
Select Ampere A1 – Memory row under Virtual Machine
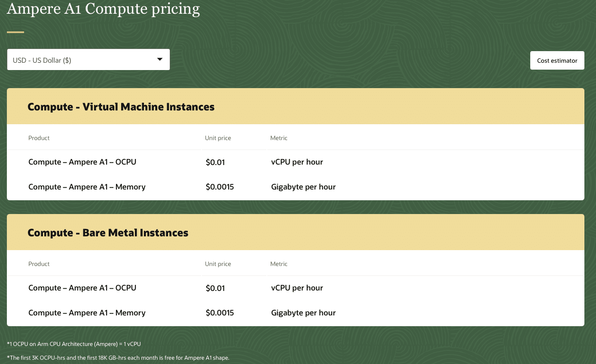click(295, 187)
